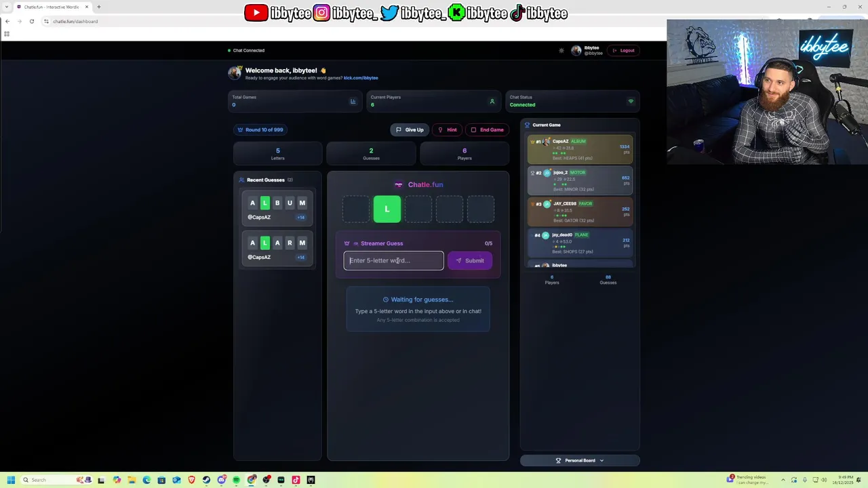Screen dimensions: 868x488
Task: Click the waving avatar beside Welcome back
Action: coord(235,73)
